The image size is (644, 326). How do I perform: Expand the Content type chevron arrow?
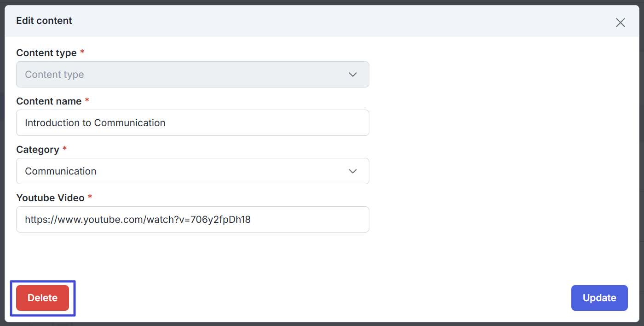click(353, 75)
